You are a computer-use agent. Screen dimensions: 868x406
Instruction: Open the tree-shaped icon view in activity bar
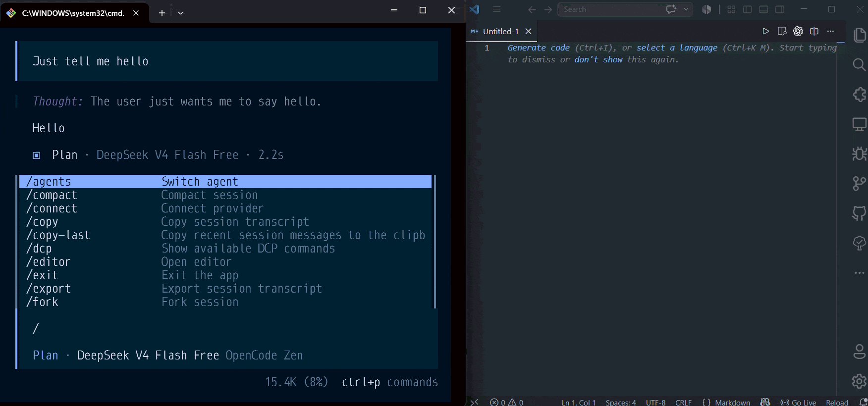[860, 243]
